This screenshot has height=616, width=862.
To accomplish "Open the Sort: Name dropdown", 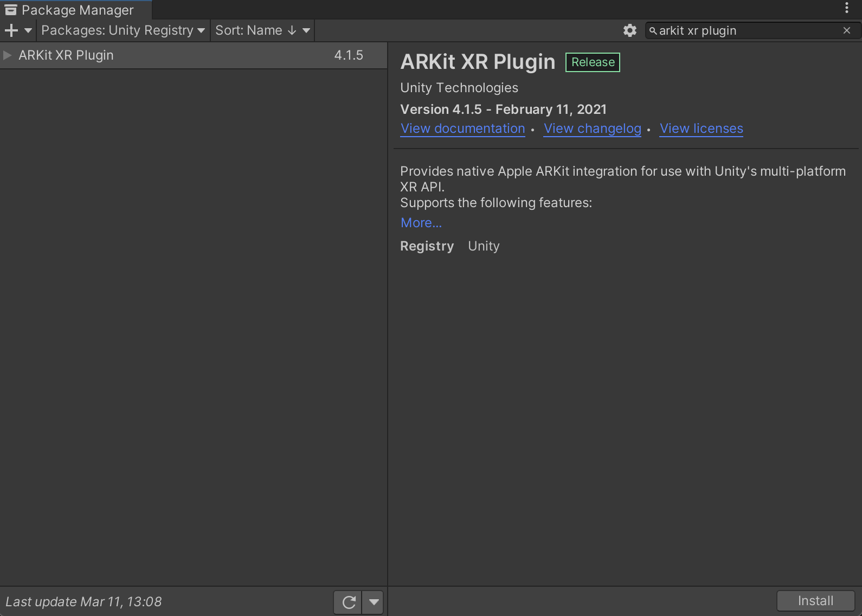I will coord(262,30).
